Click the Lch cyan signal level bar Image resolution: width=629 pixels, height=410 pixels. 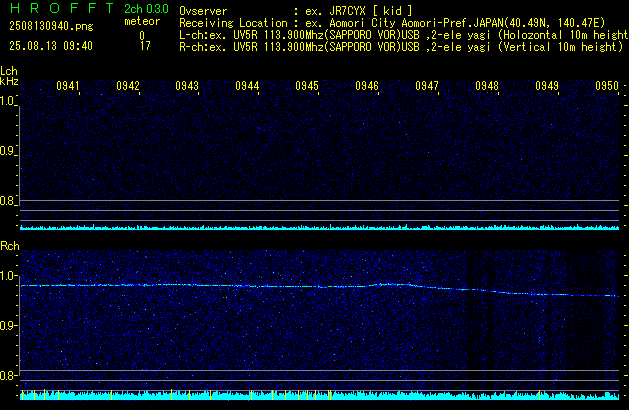[x=319, y=227]
